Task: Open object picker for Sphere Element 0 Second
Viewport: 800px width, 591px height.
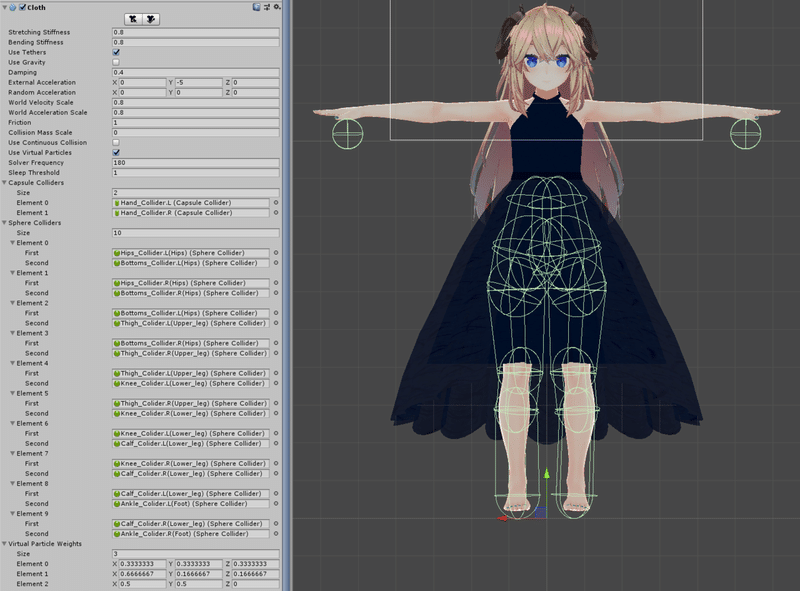Action: [x=276, y=263]
